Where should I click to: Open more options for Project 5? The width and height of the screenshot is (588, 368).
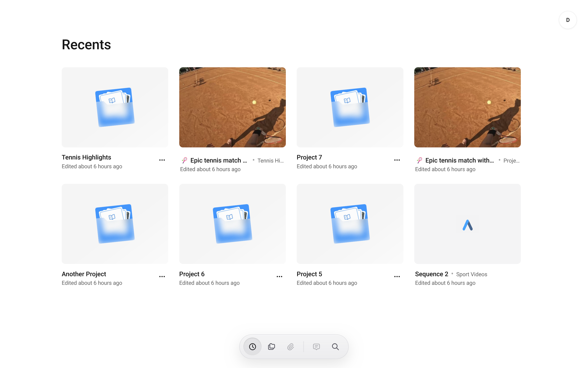397,277
